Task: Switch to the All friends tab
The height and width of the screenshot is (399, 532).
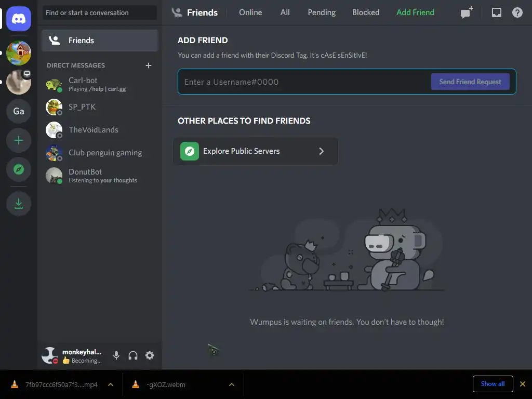Action: point(285,12)
